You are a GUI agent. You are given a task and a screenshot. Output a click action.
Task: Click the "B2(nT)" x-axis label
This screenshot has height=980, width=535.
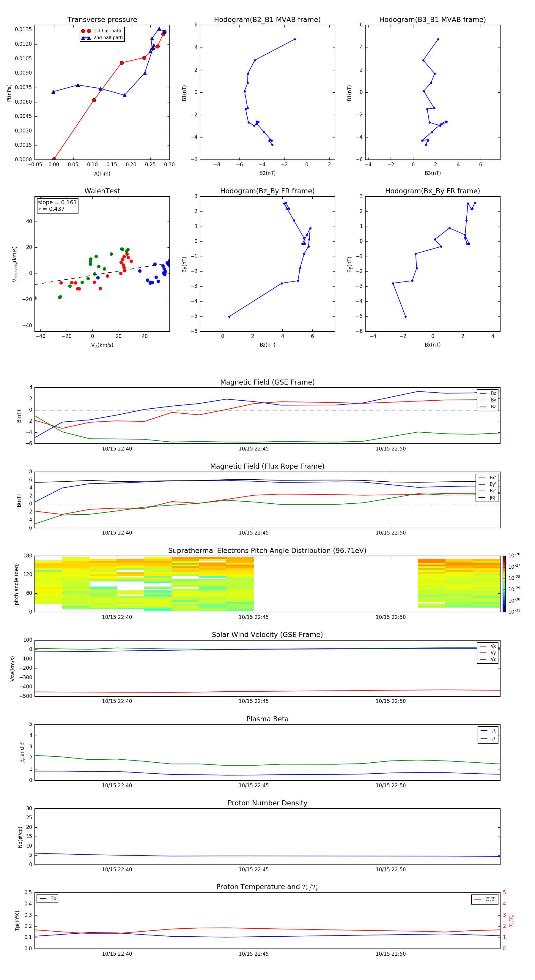click(x=267, y=173)
